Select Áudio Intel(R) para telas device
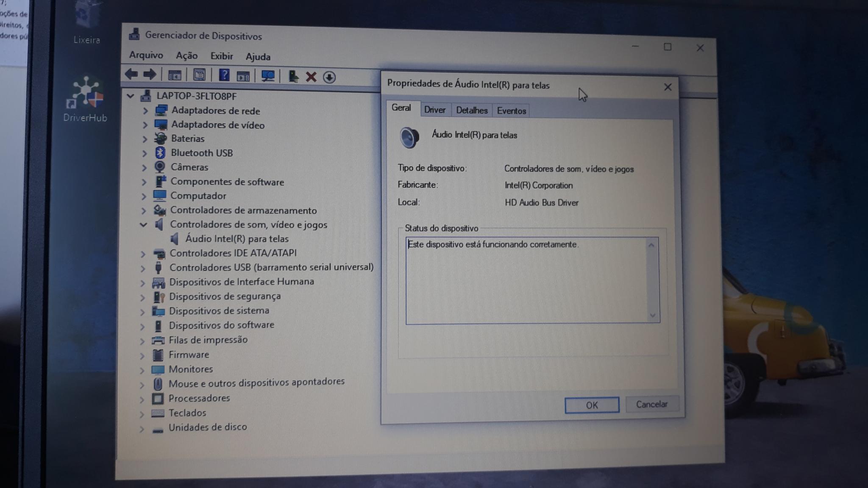 pyautogui.click(x=236, y=239)
